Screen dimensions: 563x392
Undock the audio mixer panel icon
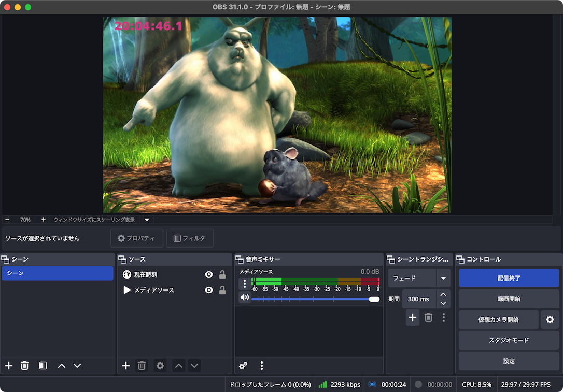pyautogui.click(x=240, y=259)
